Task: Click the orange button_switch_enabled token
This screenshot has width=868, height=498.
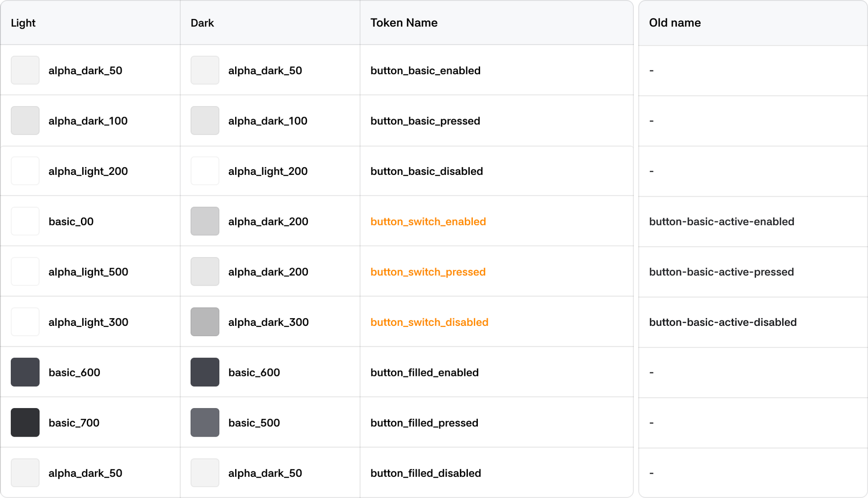Action: click(x=428, y=221)
